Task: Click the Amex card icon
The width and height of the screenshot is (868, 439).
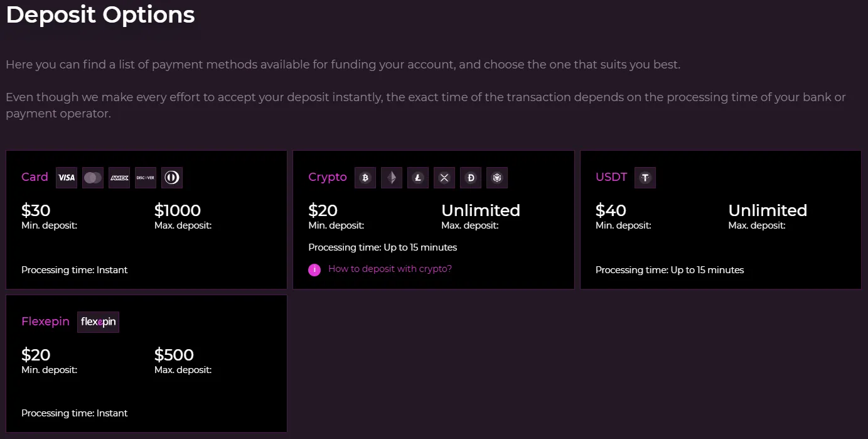Action: 119,178
